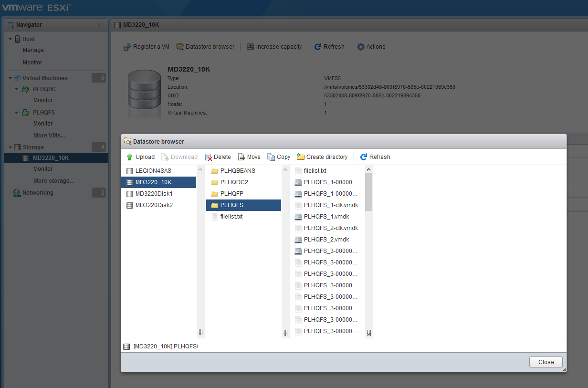
Task: Click More VMs... link
Action: (x=49, y=136)
